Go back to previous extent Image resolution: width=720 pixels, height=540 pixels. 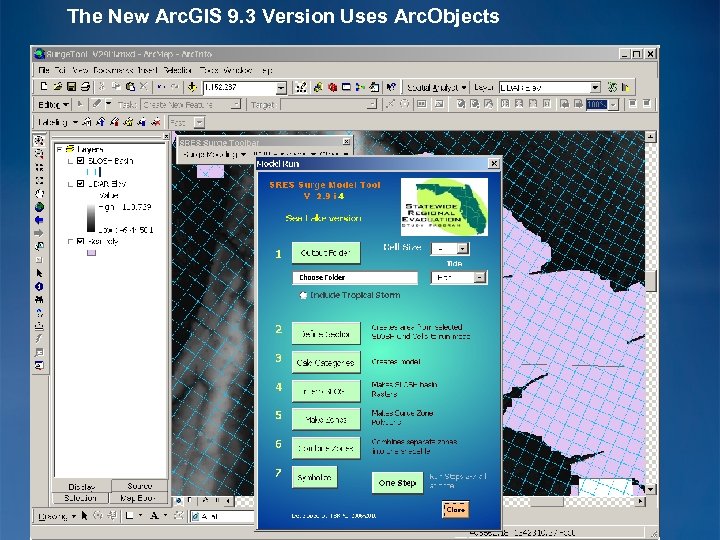39,220
